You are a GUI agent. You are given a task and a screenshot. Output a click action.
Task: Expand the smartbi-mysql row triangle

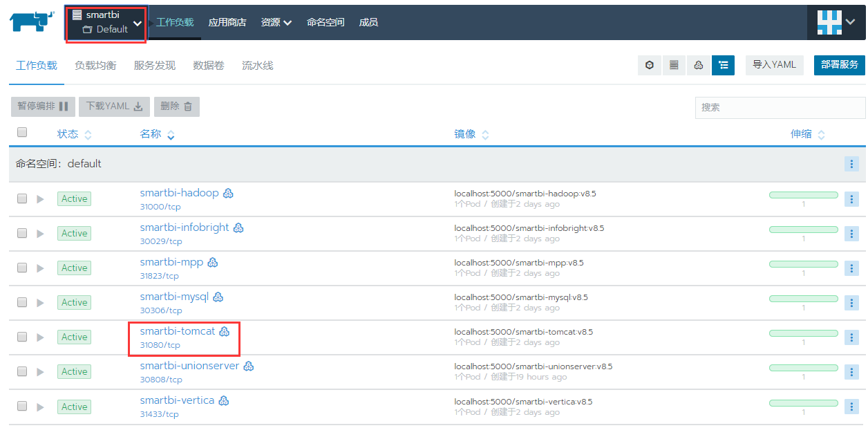pos(40,303)
